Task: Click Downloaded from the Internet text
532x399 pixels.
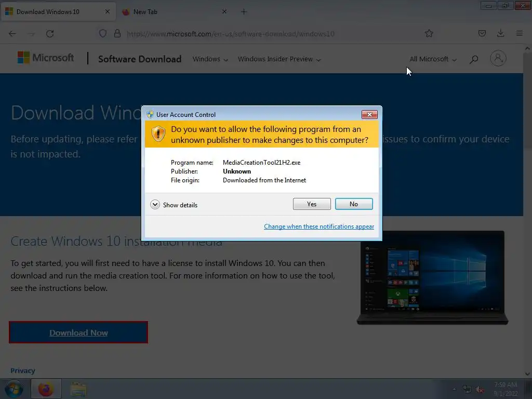Action: (264, 180)
